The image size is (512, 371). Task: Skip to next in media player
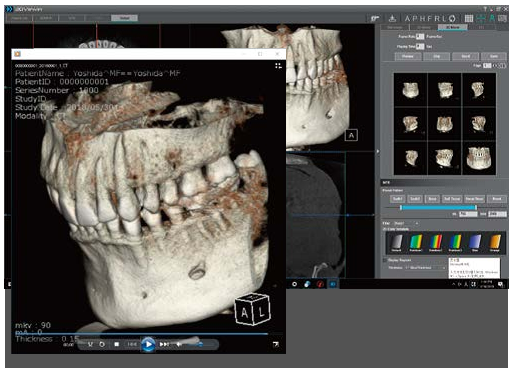164,344
